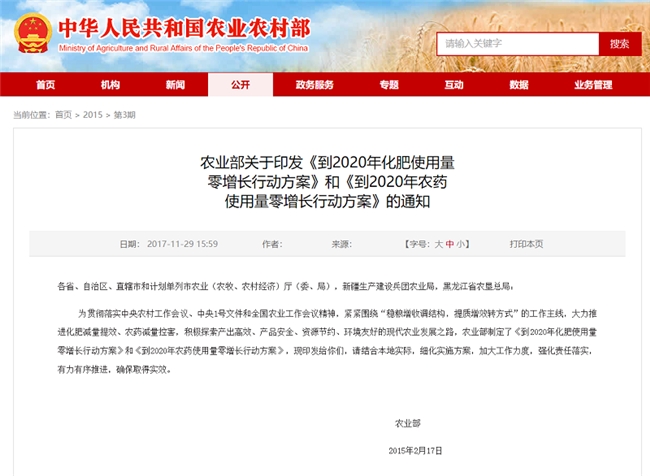Click the 当前位置 breadcrumb label
Image resolution: width=650 pixels, height=476 pixels.
click(32, 115)
